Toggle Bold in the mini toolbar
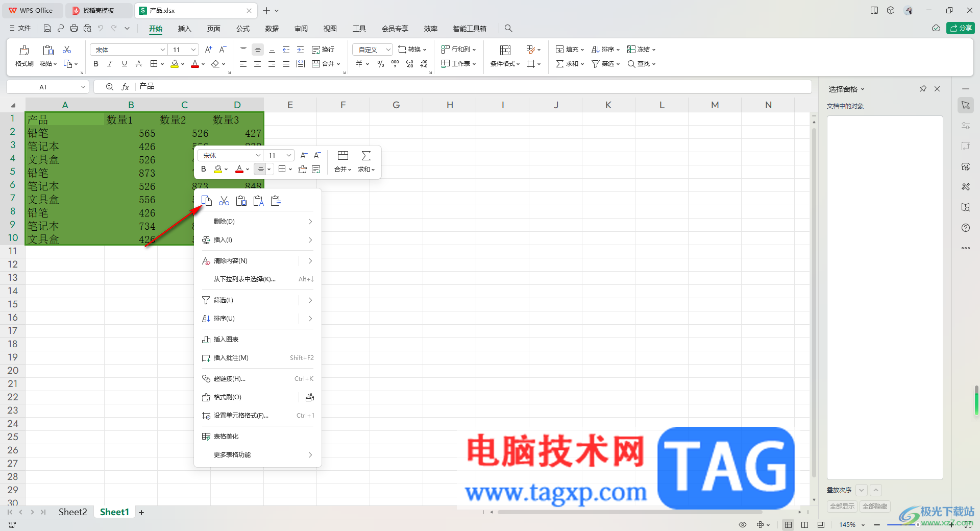This screenshot has width=980, height=531. (204, 169)
